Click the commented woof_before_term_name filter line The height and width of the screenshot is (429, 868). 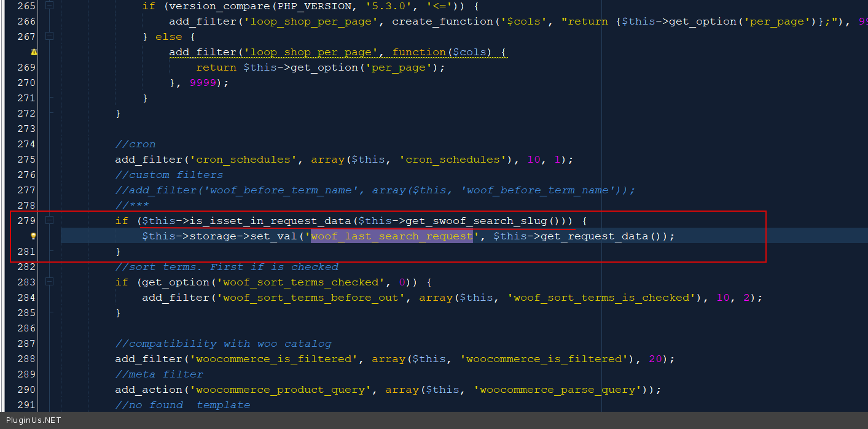pyautogui.click(x=375, y=190)
